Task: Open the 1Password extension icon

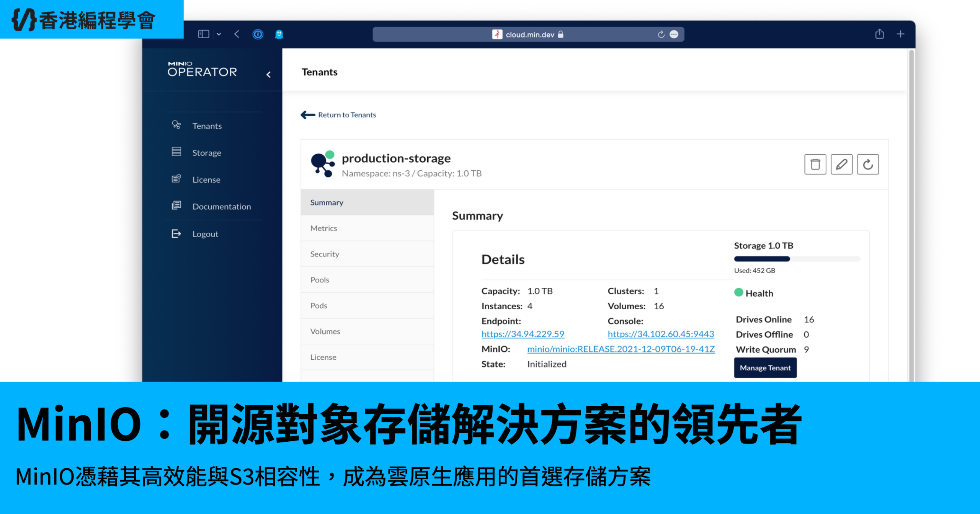Action: [x=258, y=34]
